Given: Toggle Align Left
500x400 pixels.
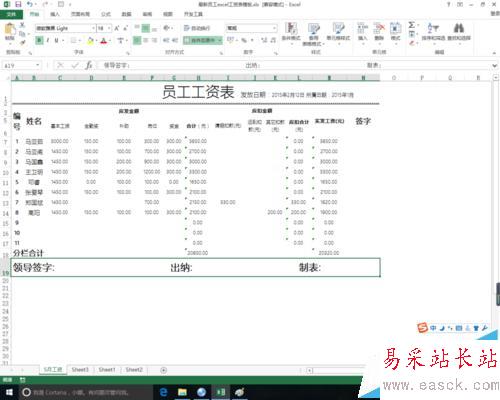Looking at the screenshot, I should (x=137, y=40).
